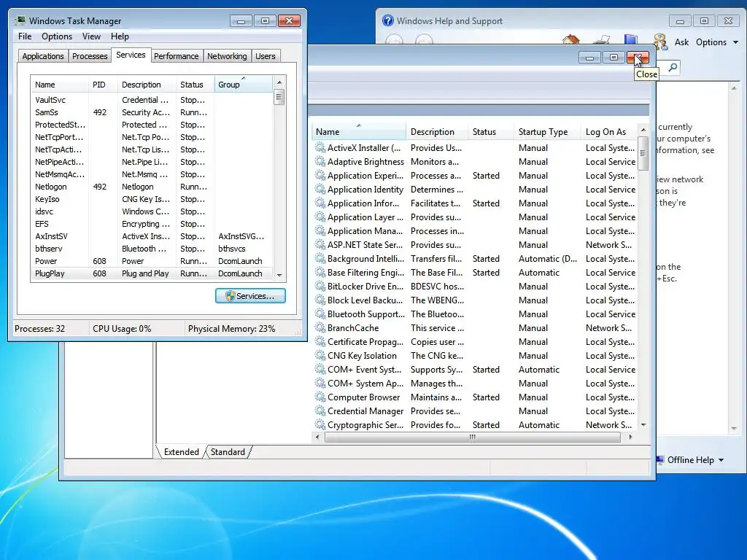Click gear icon beside Certificate Propagation
Screen dimensions: 747x560
(320, 341)
